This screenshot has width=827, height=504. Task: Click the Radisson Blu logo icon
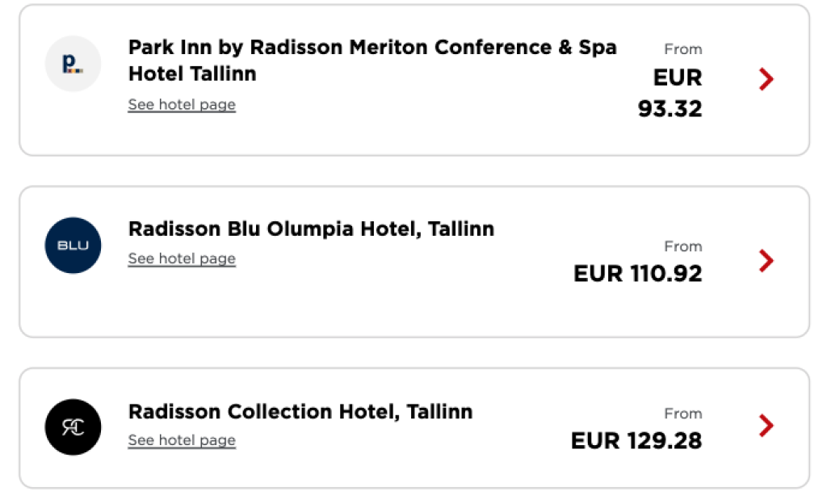coord(73,246)
